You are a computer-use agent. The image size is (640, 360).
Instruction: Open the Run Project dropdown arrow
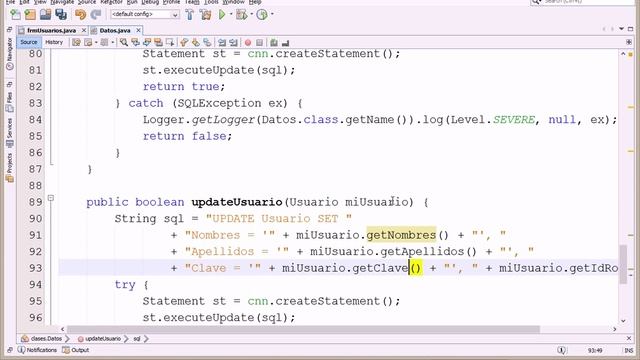[231, 14]
